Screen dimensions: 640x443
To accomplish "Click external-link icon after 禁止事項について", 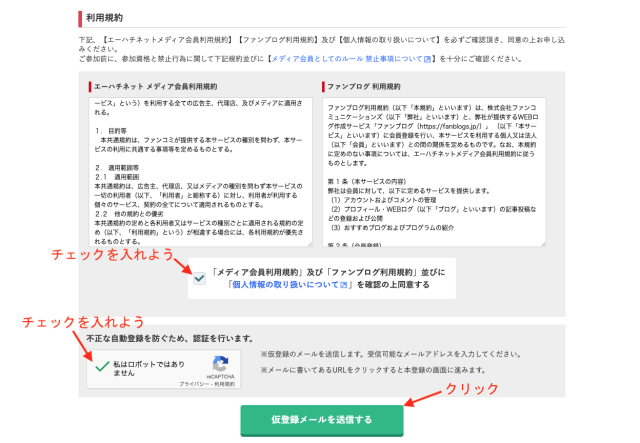I will point(427,59).
